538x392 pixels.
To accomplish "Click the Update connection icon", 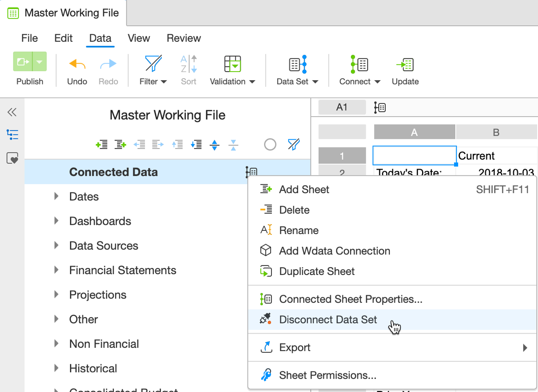I will (x=405, y=65).
